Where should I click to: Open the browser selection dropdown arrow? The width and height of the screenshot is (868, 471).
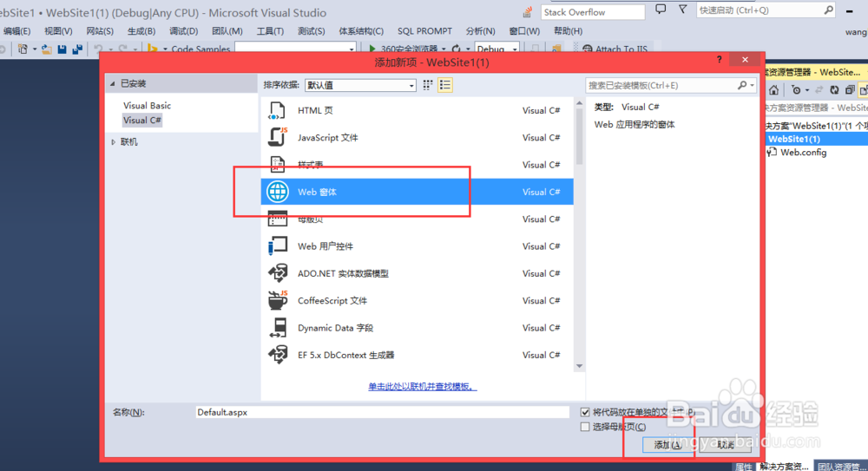pyautogui.click(x=443, y=49)
